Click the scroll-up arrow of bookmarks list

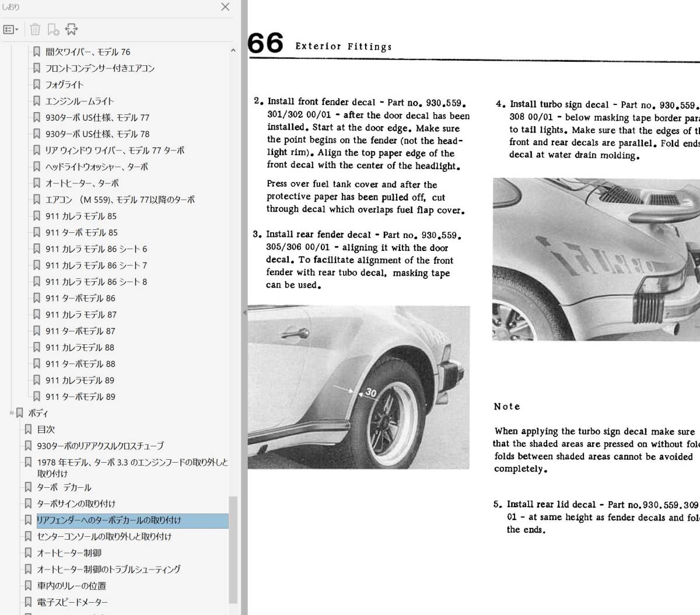(233, 51)
